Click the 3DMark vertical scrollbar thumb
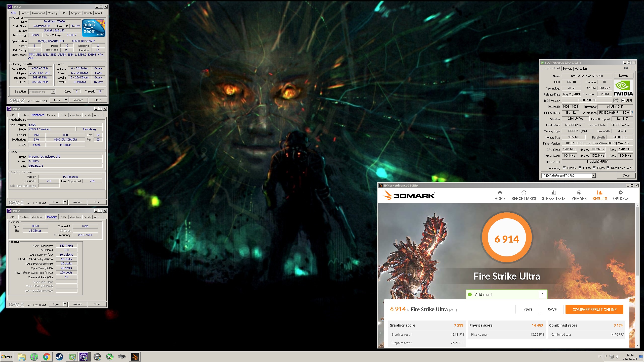 pyautogui.click(x=637, y=241)
